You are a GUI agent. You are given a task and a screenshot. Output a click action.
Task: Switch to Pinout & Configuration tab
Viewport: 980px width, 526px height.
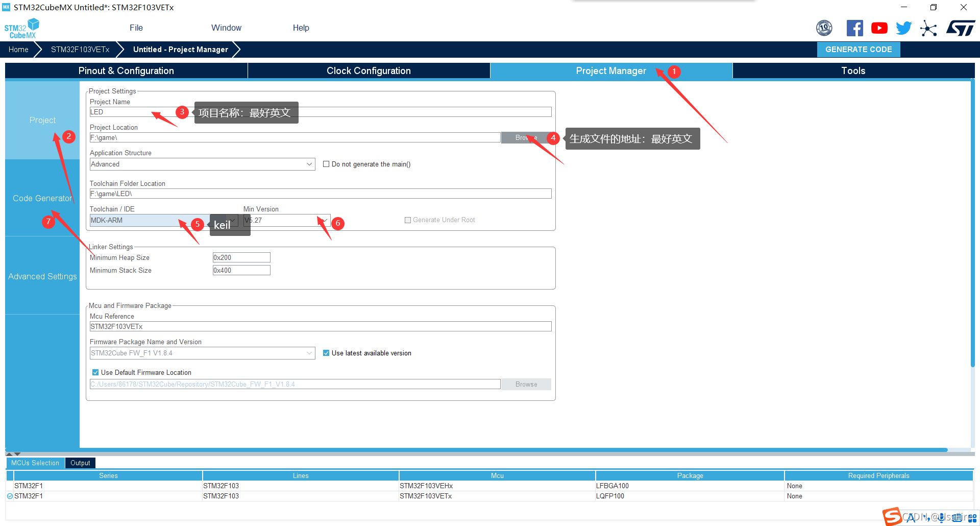(126, 70)
